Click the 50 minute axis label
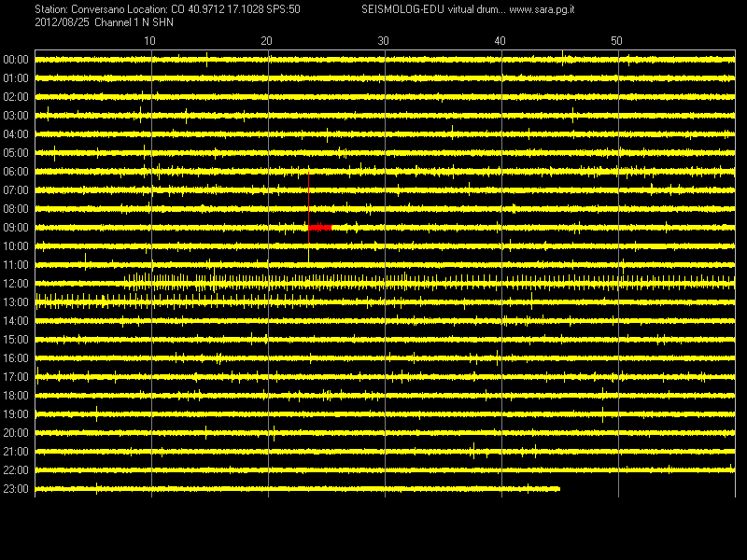The image size is (747, 560). [x=616, y=41]
